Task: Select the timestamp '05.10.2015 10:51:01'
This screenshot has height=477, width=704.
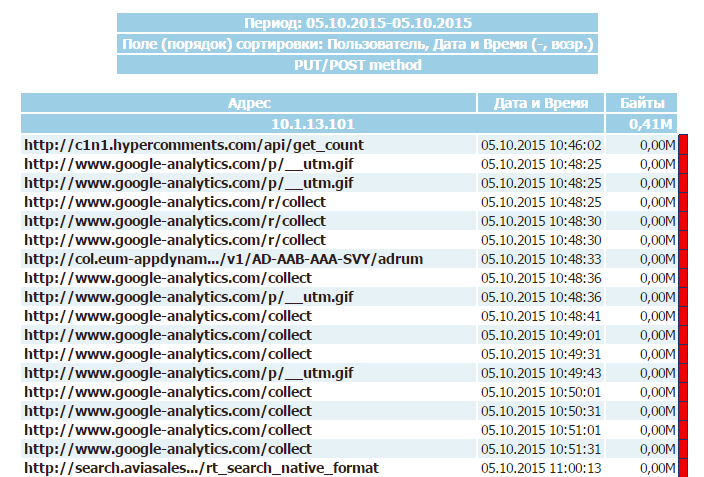Action: coord(541,430)
